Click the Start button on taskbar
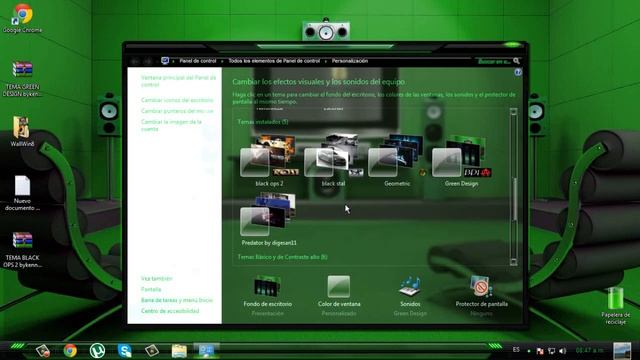This screenshot has width=640, height=360. pyautogui.click(x=17, y=346)
